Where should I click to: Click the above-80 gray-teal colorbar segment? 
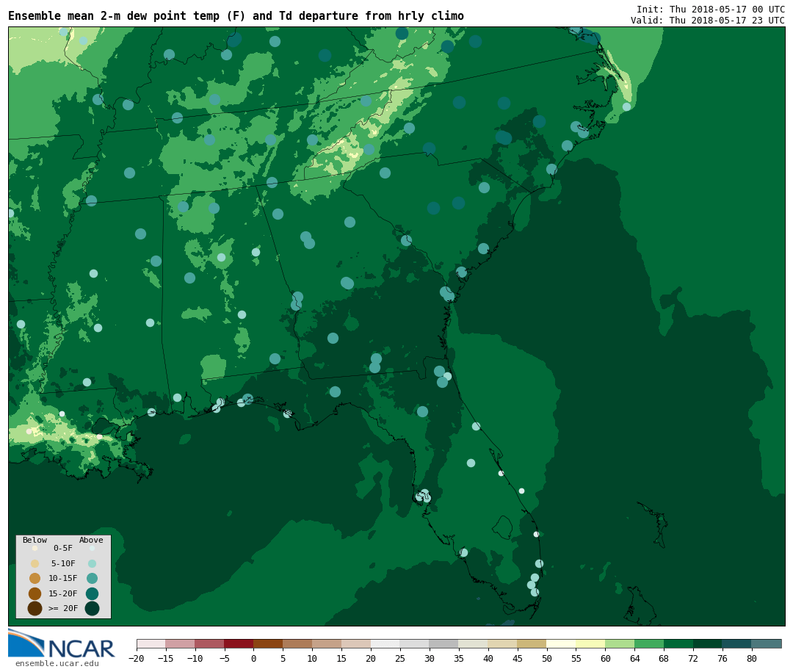pos(767,644)
